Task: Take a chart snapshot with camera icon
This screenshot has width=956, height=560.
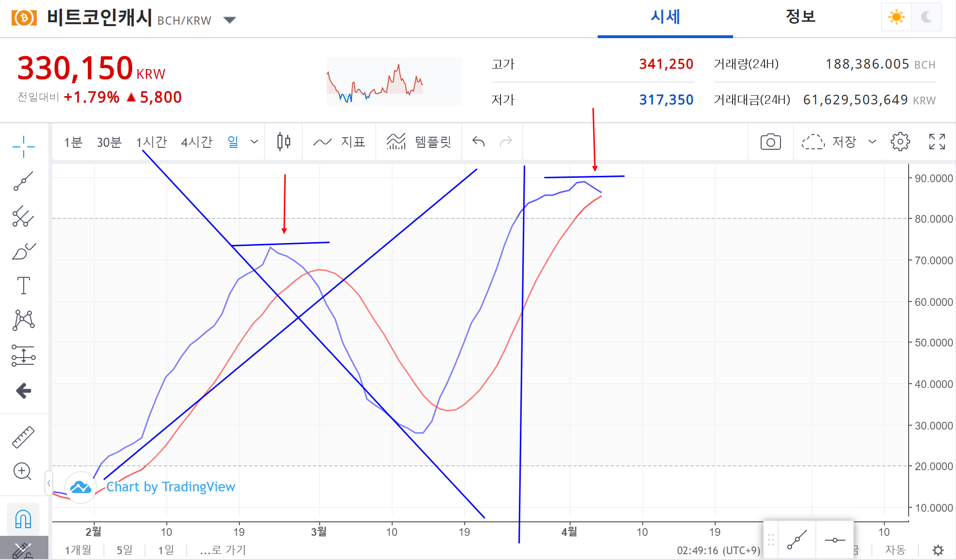Action: click(770, 142)
